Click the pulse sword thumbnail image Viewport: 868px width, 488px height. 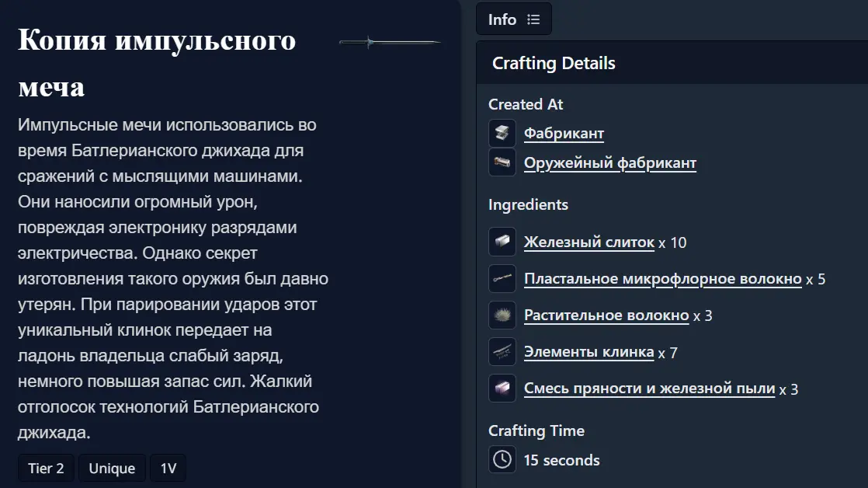point(390,42)
